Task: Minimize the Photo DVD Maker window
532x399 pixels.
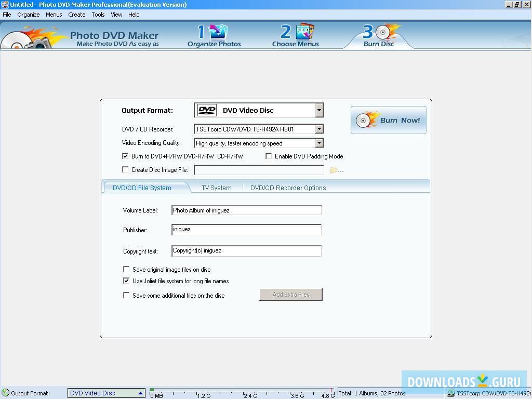Action: coord(508,4)
